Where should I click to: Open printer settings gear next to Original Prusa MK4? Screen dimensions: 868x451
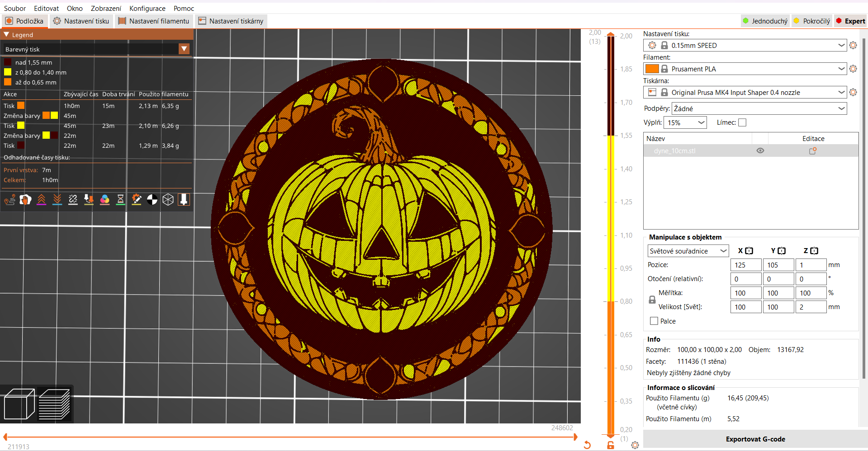pyautogui.click(x=853, y=92)
